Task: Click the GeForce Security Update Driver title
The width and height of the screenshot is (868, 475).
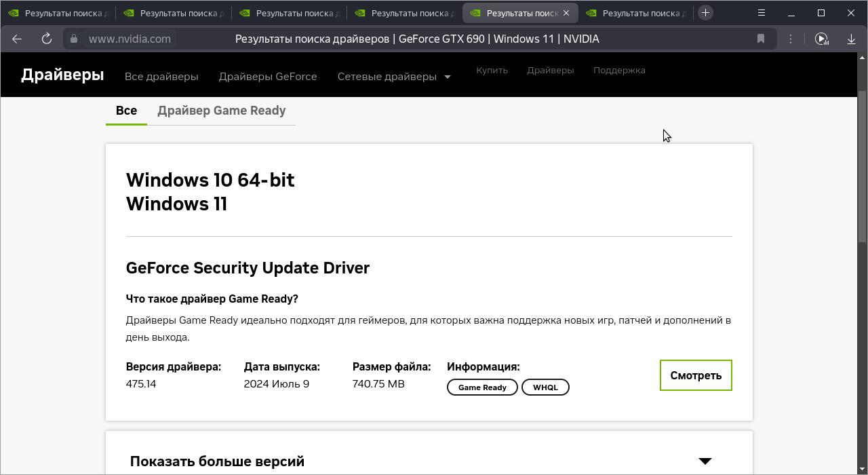Action: tap(248, 267)
